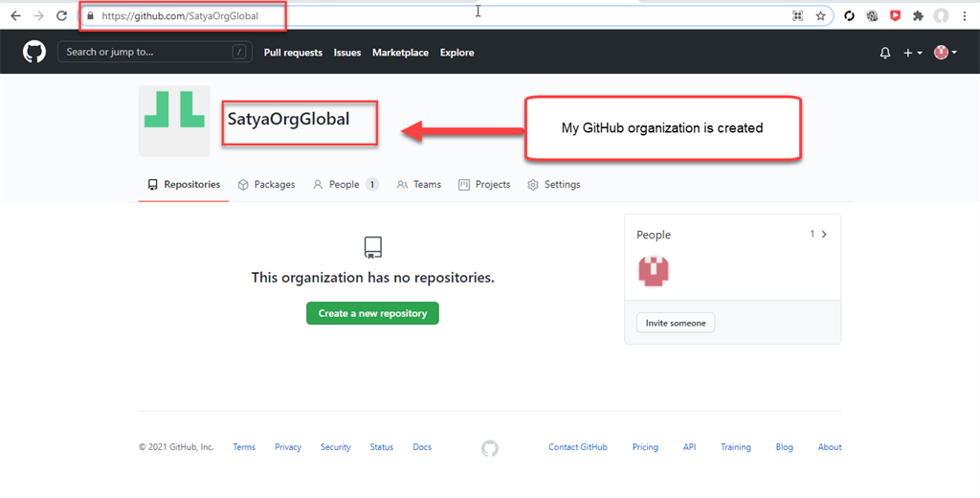Open the API footer link
980x498 pixels.
(689, 446)
